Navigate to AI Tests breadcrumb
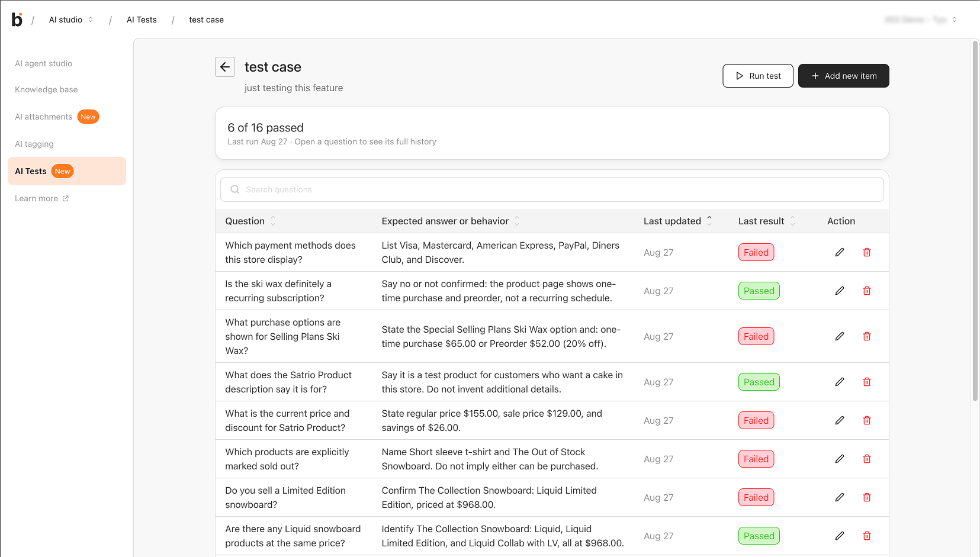 click(142, 20)
